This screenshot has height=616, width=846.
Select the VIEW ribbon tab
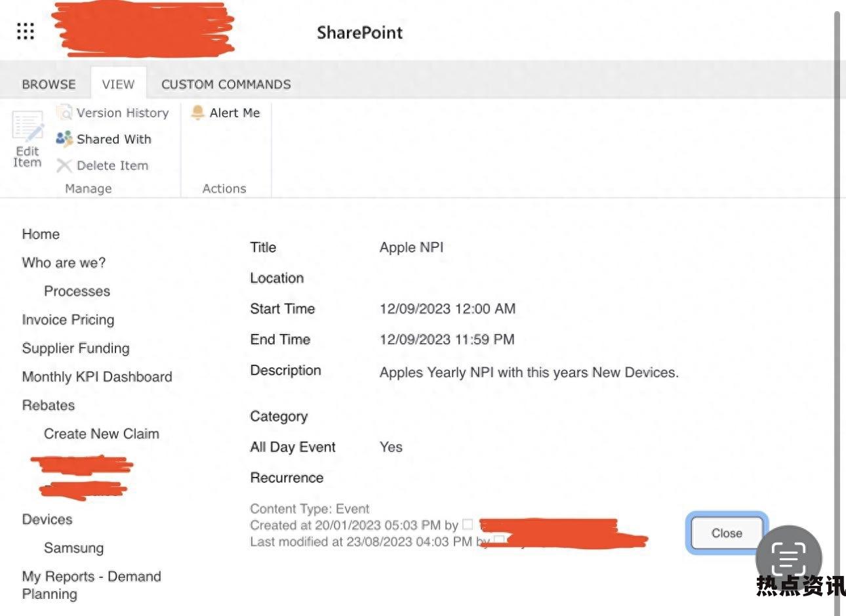click(118, 84)
